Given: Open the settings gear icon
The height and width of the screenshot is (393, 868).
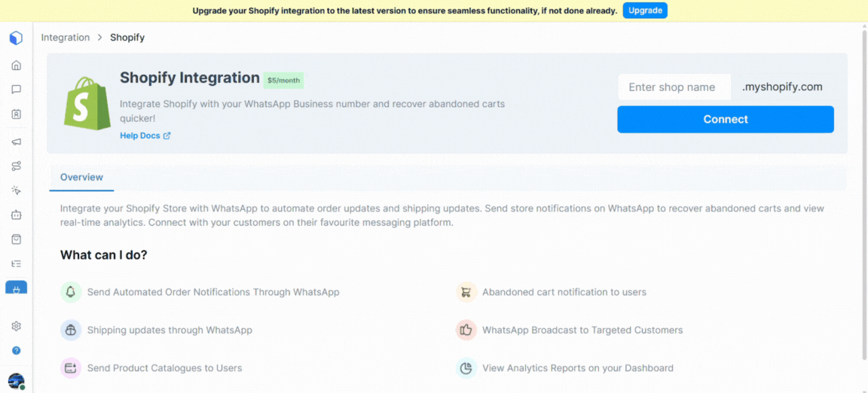Looking at the screenshot, I should pyautogui.click(x=16, y=326).
